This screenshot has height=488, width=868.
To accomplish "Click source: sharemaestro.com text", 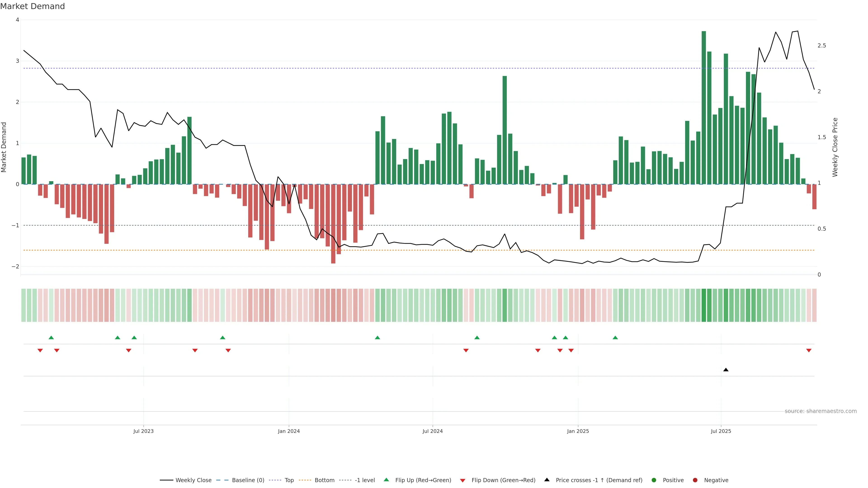I will point(821,411).
